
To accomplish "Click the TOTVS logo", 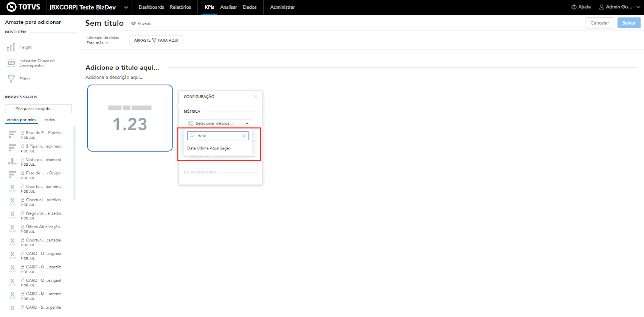I will (23, 7).
